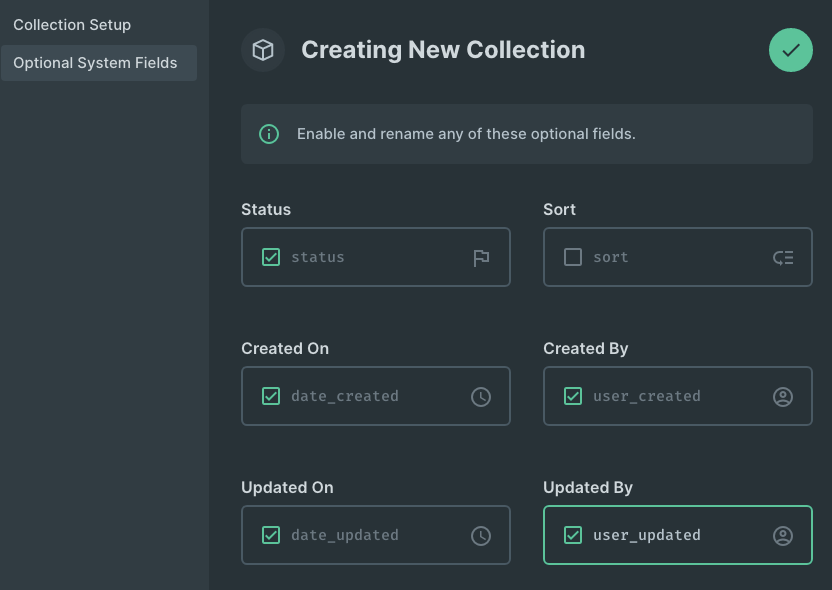Click the status name input field
The width and height of the screenshot is (832, 590).
376,257
